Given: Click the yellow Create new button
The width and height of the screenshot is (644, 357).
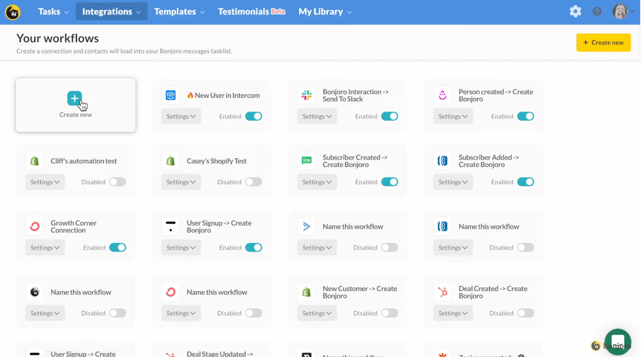Looking at the screenshot, I should (603, 43).
